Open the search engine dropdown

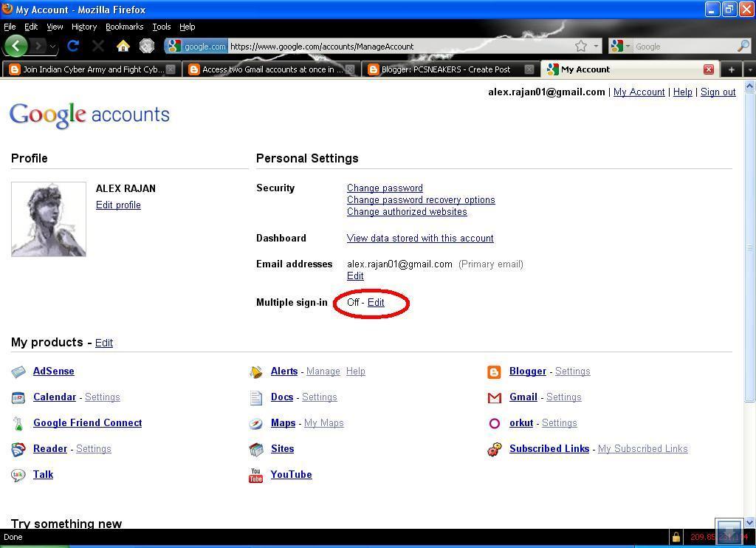628,46
